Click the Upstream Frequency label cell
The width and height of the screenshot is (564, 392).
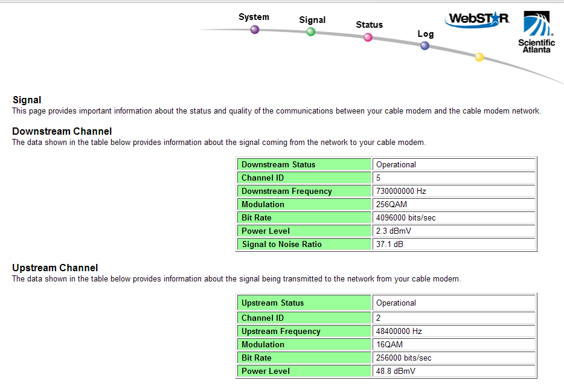click(304, 331)
